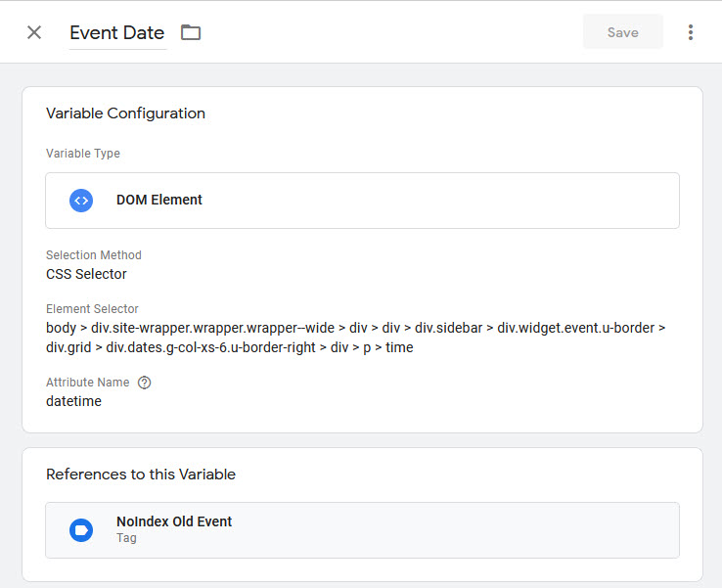Click the CSS Selector value
The width and height of the screenshot is (722, 588).
[x=86, y=274]
